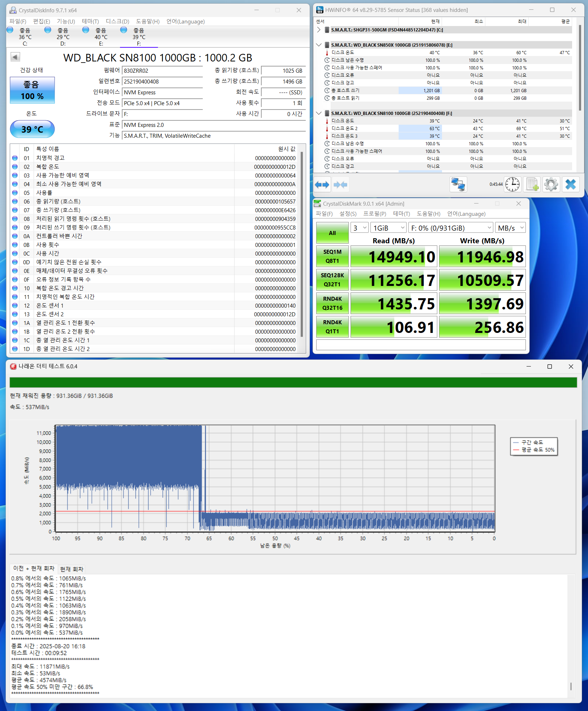Click the blue X close-sensors icon
Image resolution: width=588 pixels, height=711 pixels.
click(x=570, y=184)
